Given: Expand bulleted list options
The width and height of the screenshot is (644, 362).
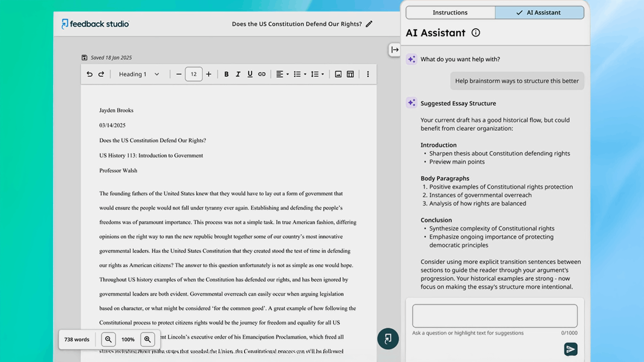Looking at the screenshot, I should (x=305, y=74).
